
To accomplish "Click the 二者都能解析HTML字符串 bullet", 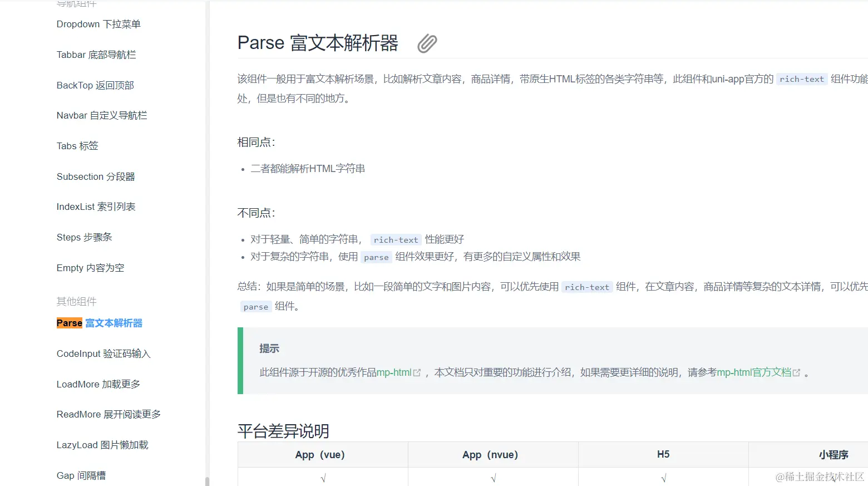I will [x=308, y=169].
